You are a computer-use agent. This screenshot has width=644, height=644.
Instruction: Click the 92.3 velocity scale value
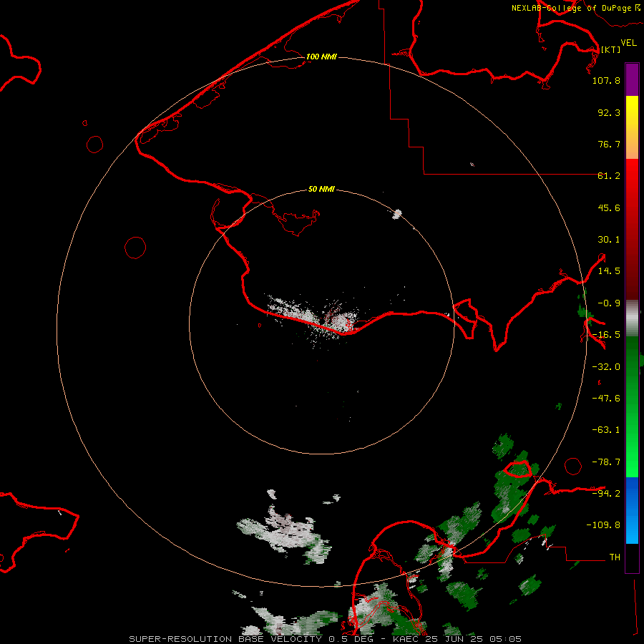[609, 112]
